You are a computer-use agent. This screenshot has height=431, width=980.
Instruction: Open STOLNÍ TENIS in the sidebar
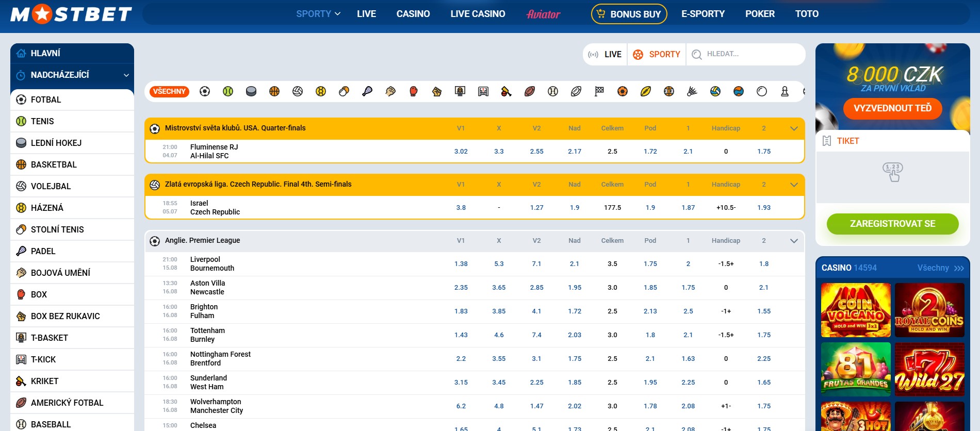pyautogui.click(x=72, y=229)
